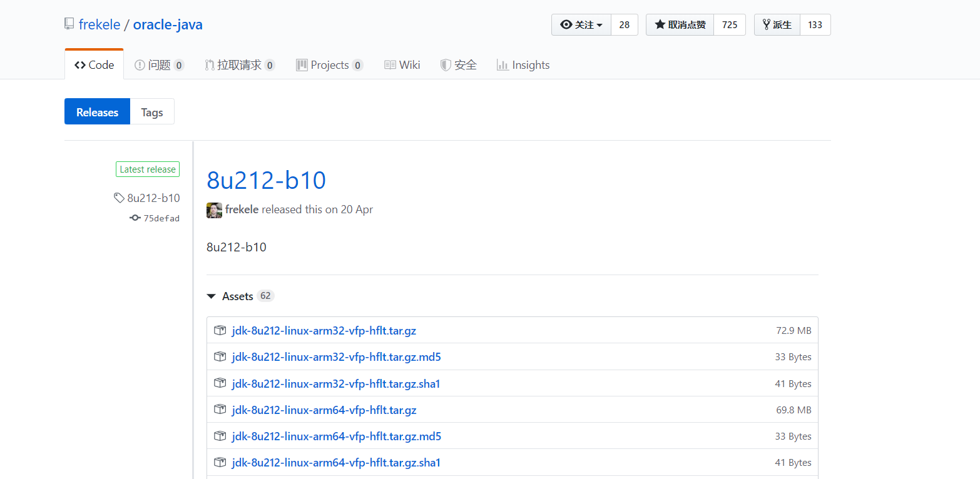Collapse the Assets section

click(211, 296)
